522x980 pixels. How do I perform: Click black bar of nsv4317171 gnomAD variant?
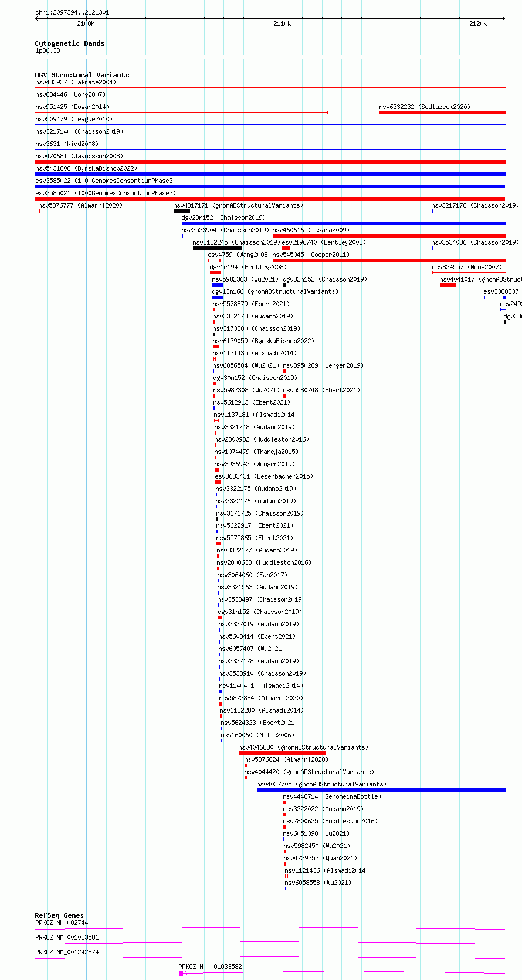[x=181, y=211]
